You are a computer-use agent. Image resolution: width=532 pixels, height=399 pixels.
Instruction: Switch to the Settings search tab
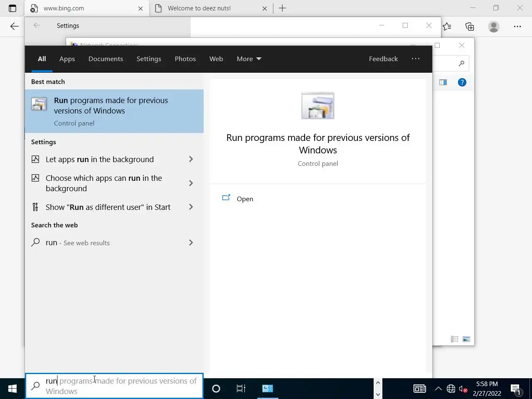pyautogui.click(x=149, y=59)
